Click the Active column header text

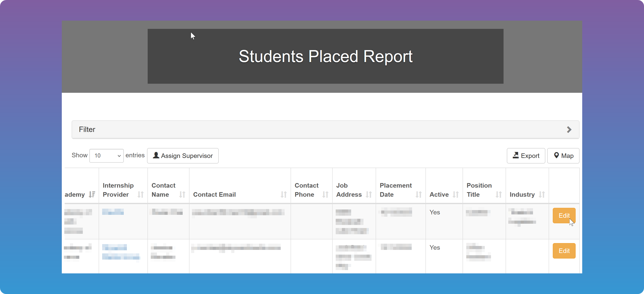(x=439, y=194)
